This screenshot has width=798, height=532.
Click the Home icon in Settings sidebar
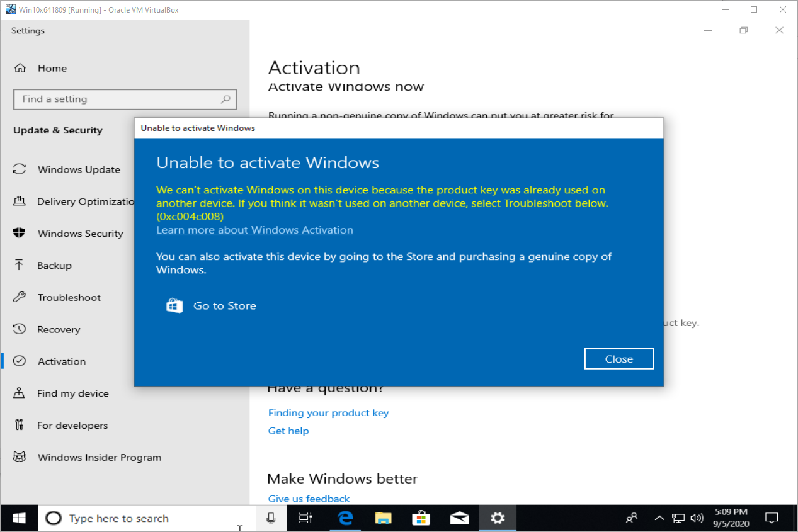(x=20, y=68)
